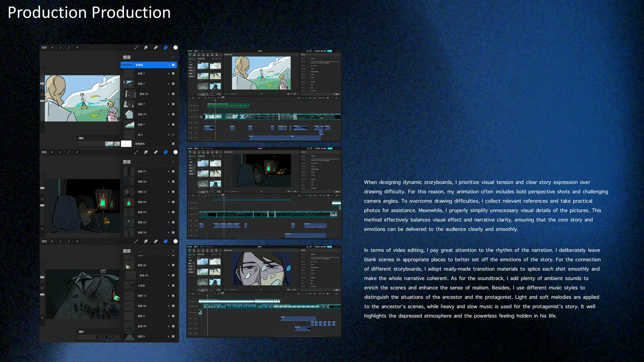The width and height of the screenshot is (644, 362).
Task: Open the Layers icon in bottom Procreate panel
Action: click(165, 241)
